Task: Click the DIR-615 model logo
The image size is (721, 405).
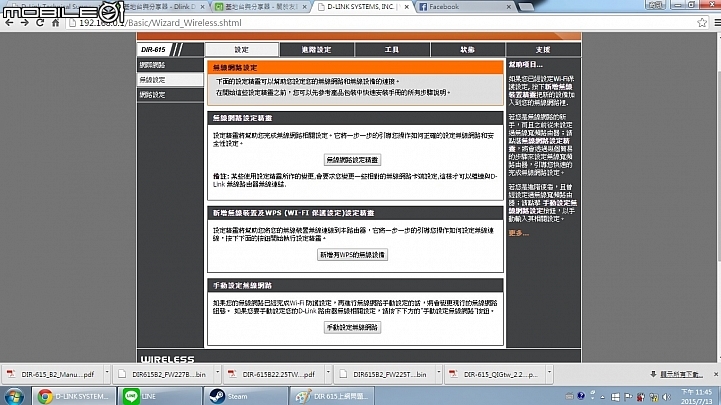Action: 154,50
